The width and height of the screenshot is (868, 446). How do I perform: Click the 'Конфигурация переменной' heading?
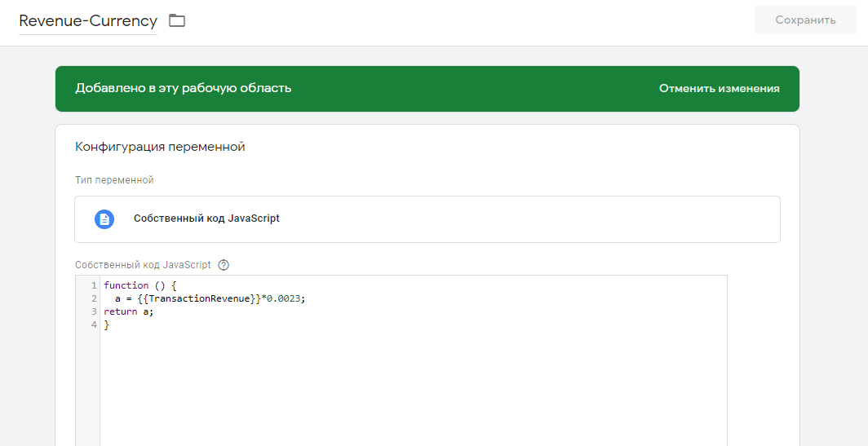160,147
